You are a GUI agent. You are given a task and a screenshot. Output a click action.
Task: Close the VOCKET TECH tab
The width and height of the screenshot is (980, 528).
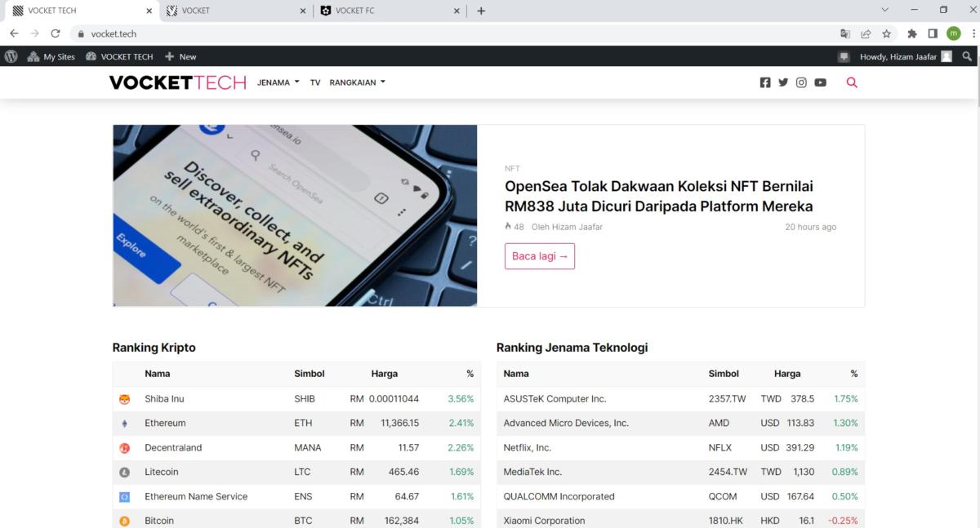149,11
